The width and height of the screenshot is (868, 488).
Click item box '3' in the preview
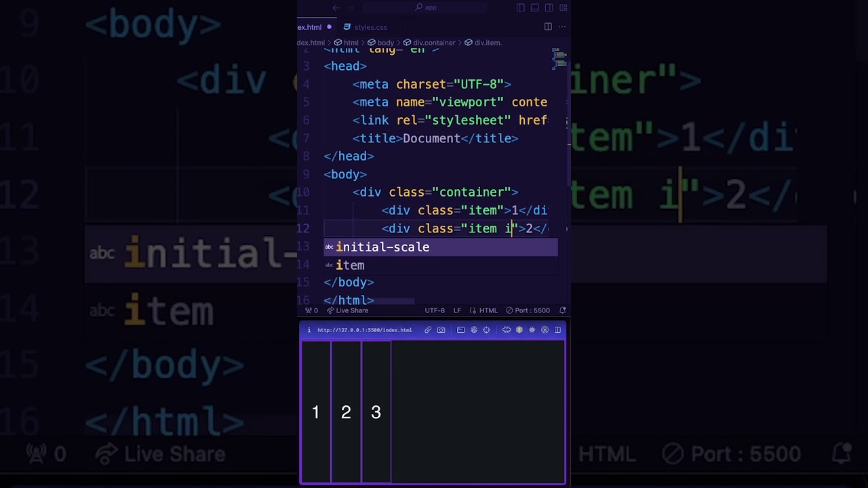(376, 412)
